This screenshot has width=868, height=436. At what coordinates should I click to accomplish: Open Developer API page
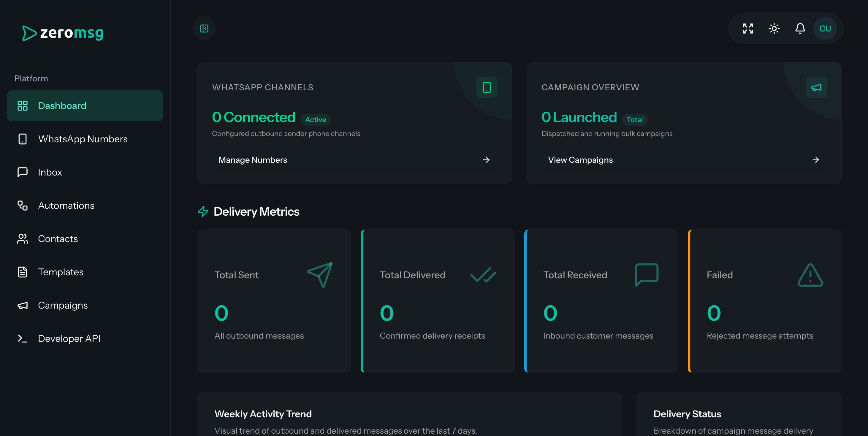point(85,339)
